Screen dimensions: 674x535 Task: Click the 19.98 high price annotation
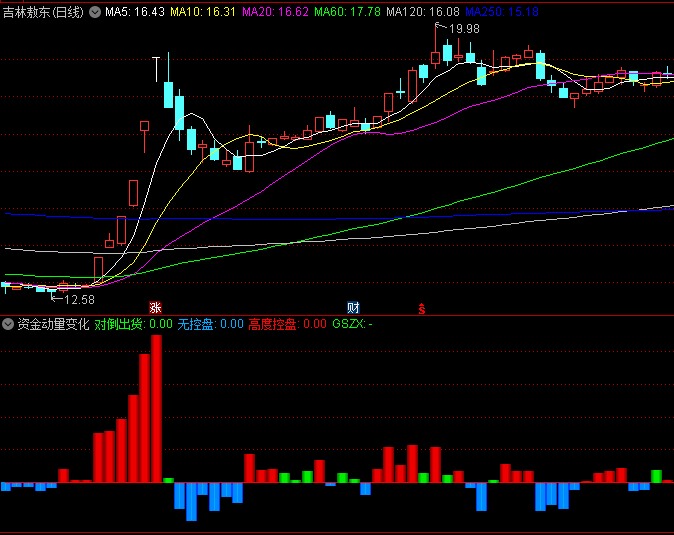point(464,29)
